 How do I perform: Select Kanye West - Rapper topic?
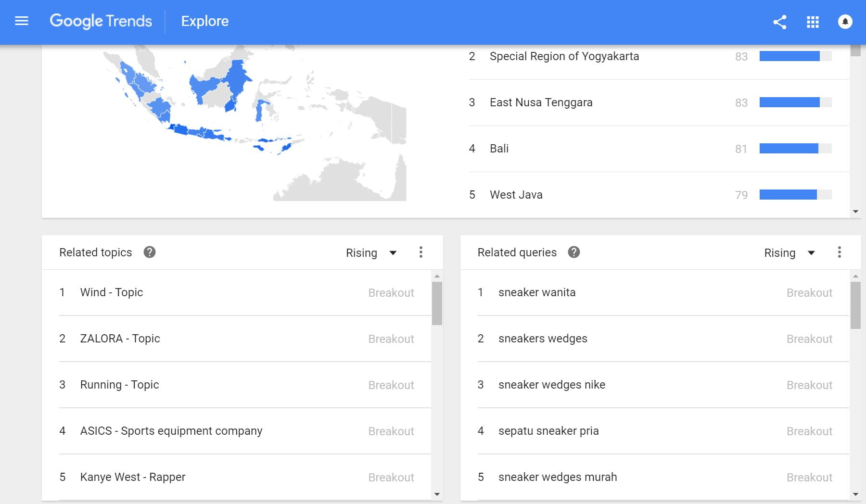pyautogui.click(x=132, y=477)
